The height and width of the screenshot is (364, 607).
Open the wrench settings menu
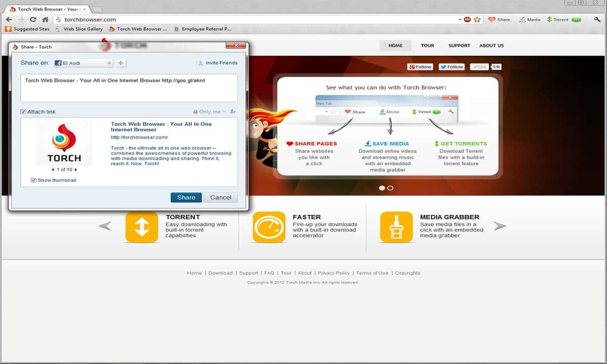[x=597, y=20]
